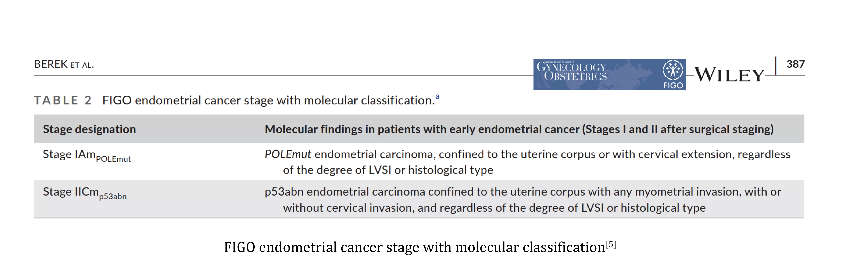Click the Stage designation column header
The height and width of the screenshot is (280, 868).
click(89, 129)
